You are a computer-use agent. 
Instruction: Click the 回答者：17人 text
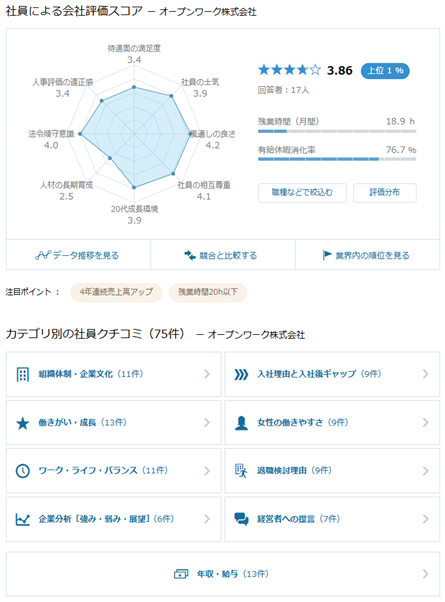point(283,90)
